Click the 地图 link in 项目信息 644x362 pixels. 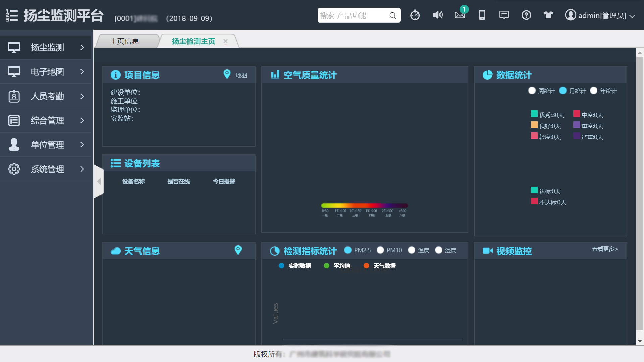(x=241, y=75)
